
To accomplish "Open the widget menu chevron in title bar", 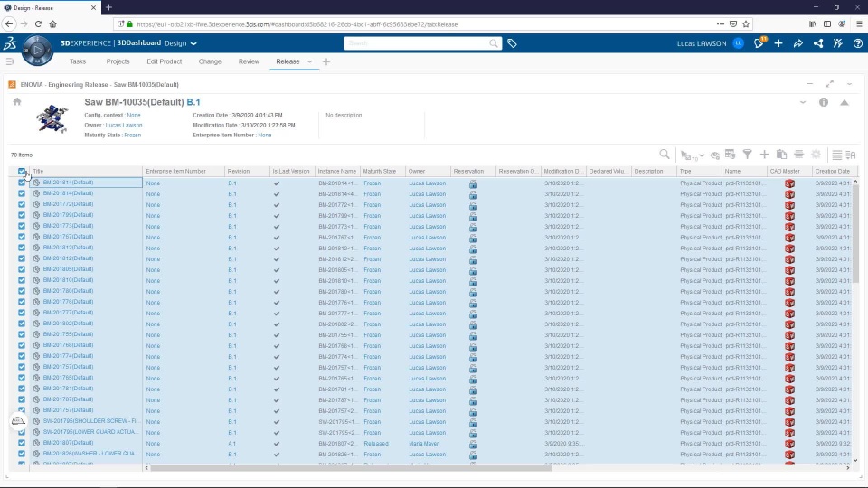I will click(849, 84).
